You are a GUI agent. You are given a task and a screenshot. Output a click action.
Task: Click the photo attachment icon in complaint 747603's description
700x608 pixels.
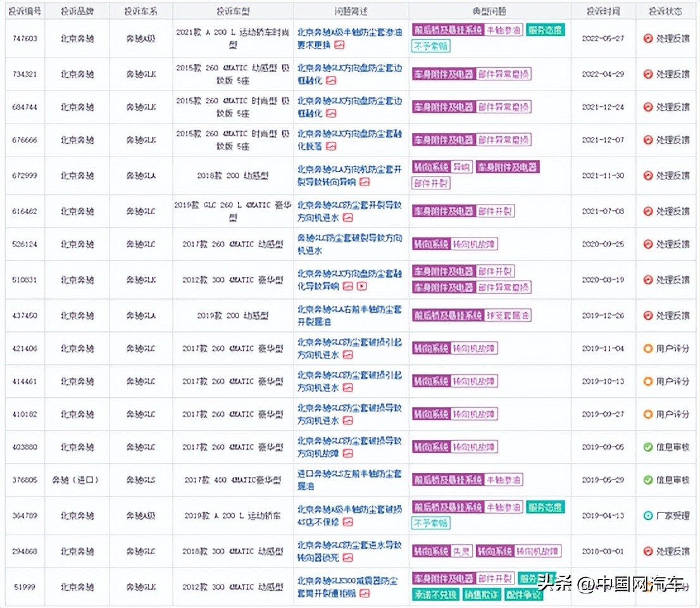(338, 45)
